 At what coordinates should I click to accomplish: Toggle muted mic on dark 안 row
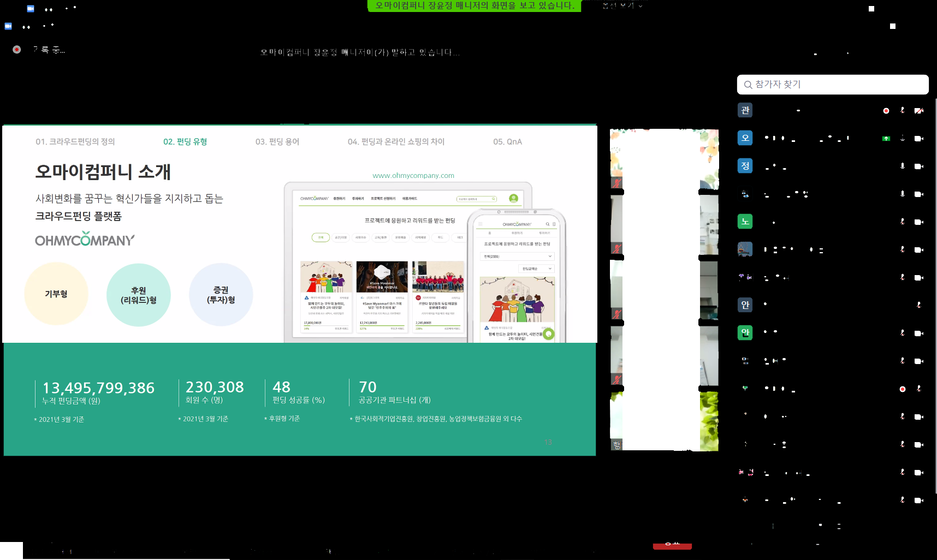coord(919,305)
